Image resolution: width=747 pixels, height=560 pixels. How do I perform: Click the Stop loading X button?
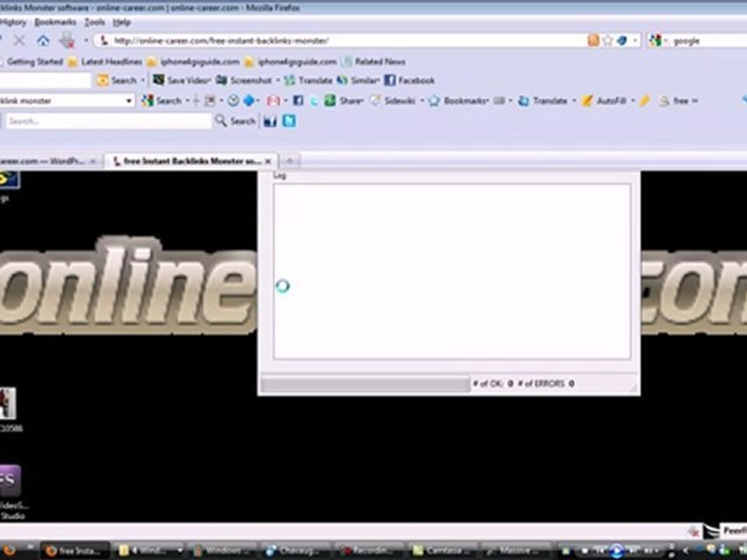pyautogui.click(x=19, y=41)
